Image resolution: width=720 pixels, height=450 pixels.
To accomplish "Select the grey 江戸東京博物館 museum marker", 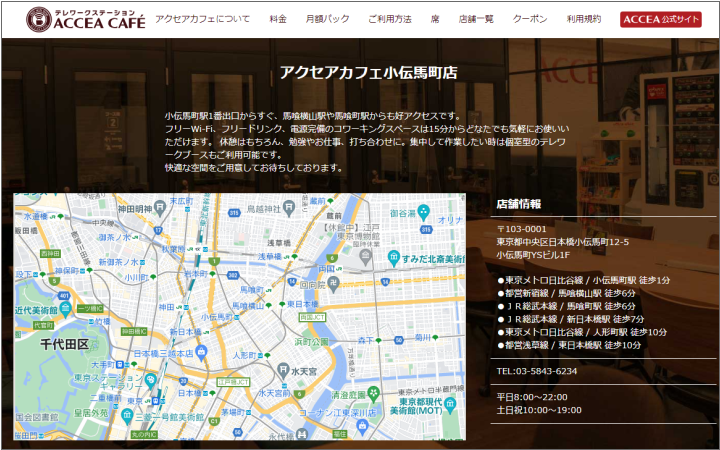I will click(366, 257).
